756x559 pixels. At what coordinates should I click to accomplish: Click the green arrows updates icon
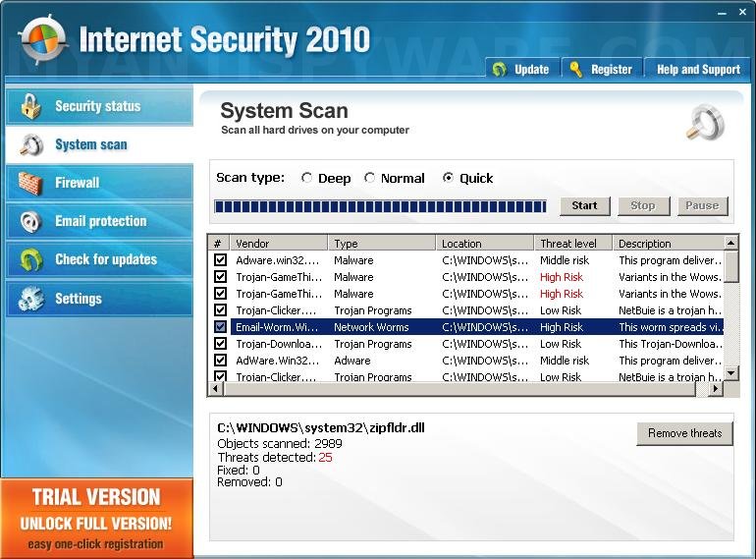(30, 259)
